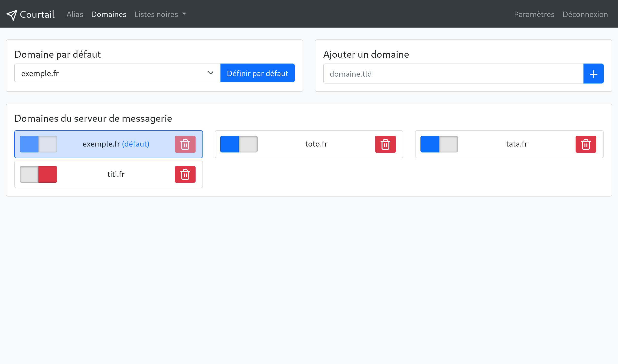Disable the tata.fr domain switch
Screen dimensions: 618x364
point(439,144)
